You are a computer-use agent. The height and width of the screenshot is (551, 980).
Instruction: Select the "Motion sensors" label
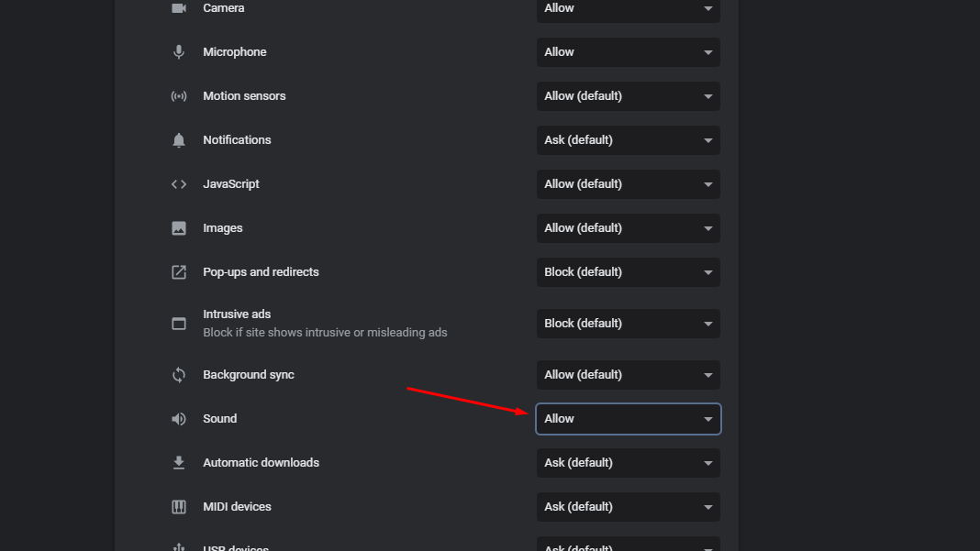tap(244, 96)
